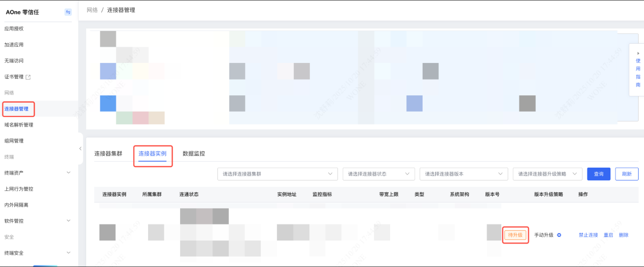Click the 重启 action link
Screen dimensions: 644x267
point(609,235)
